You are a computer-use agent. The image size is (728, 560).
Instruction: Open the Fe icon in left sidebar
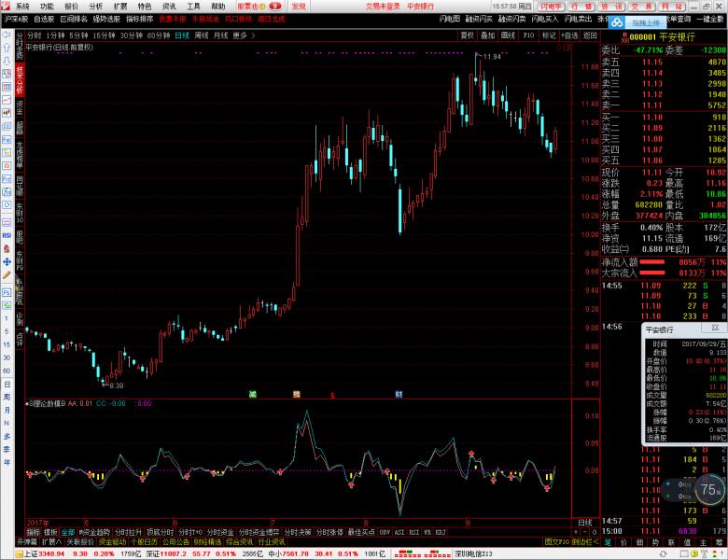coord(7,139)
